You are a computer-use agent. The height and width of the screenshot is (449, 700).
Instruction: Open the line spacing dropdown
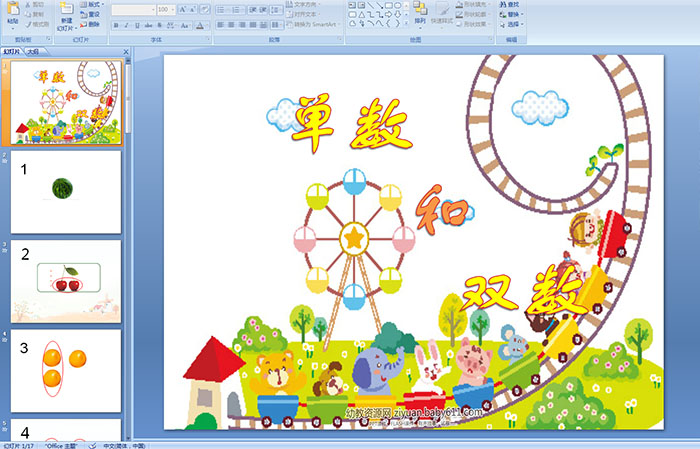click(276, 10)
